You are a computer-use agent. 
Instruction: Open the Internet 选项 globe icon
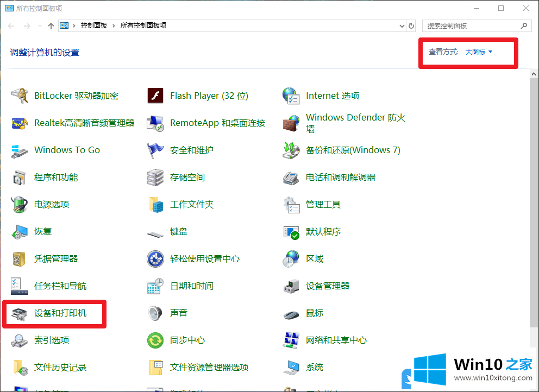pyautogui.click(x=291, y=96)
